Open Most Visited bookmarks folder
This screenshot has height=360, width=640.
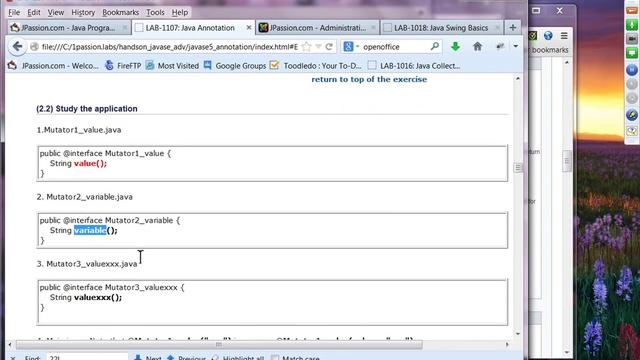[172, 65]
